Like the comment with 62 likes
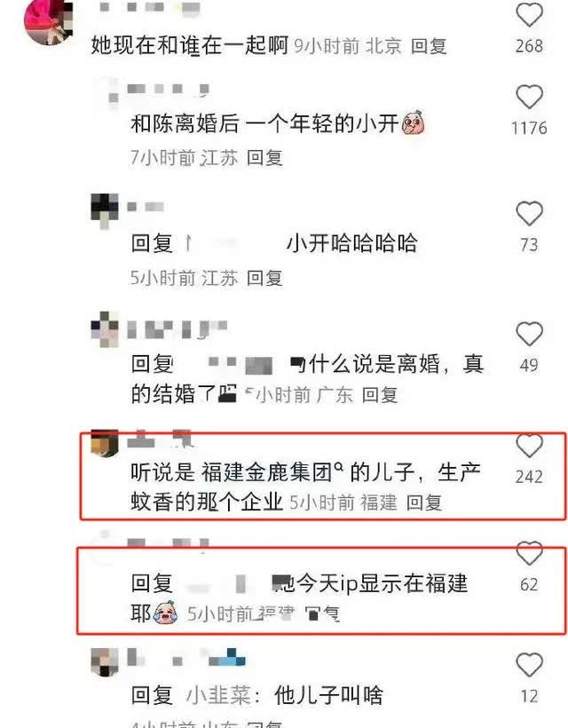The height and width of the screenshot is (728, 568). click(x=529, y=553)
